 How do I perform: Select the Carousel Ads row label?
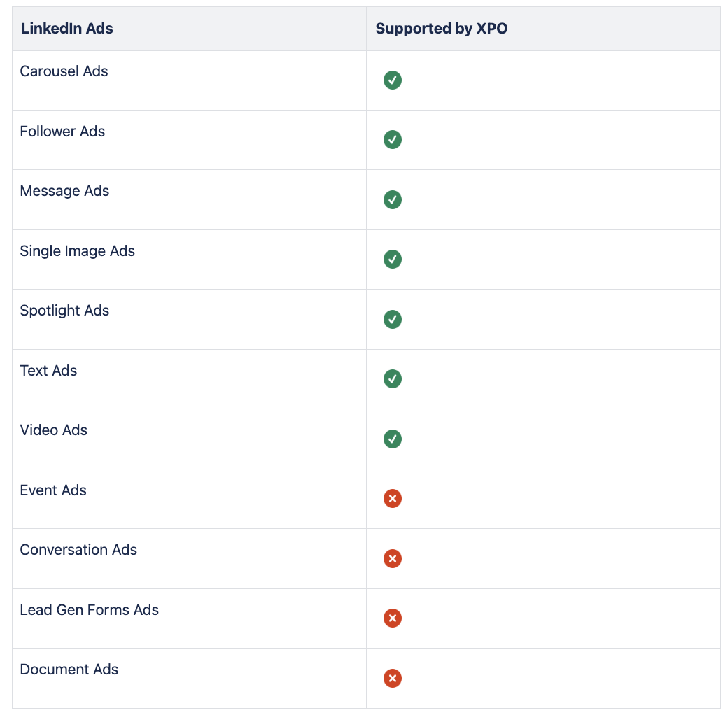pos(64,71)
